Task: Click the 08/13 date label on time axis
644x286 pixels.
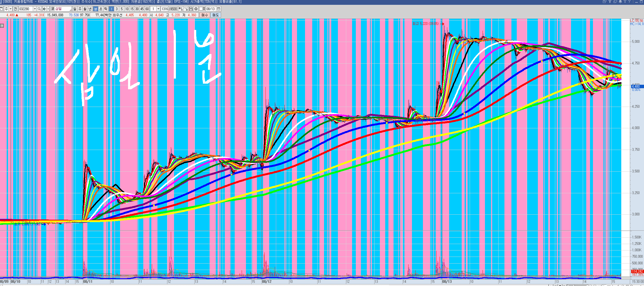Action: point(447,281)
